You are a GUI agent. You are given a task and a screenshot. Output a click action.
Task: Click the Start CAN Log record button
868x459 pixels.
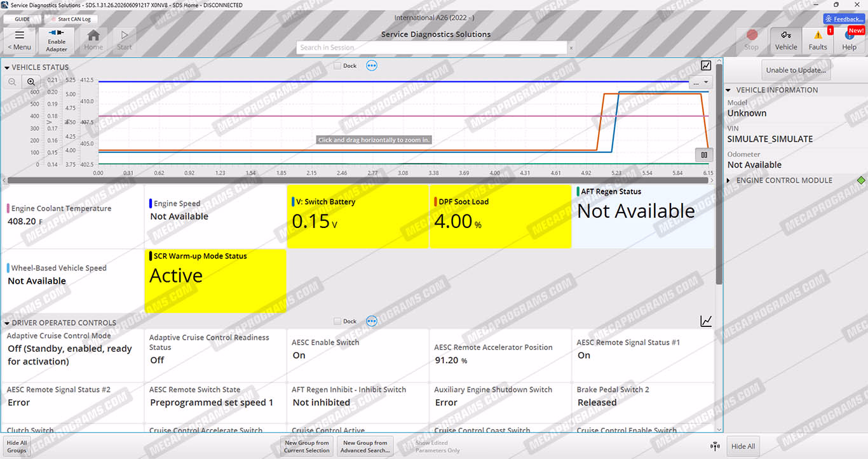pyautogui.click(x=71, y=19)
